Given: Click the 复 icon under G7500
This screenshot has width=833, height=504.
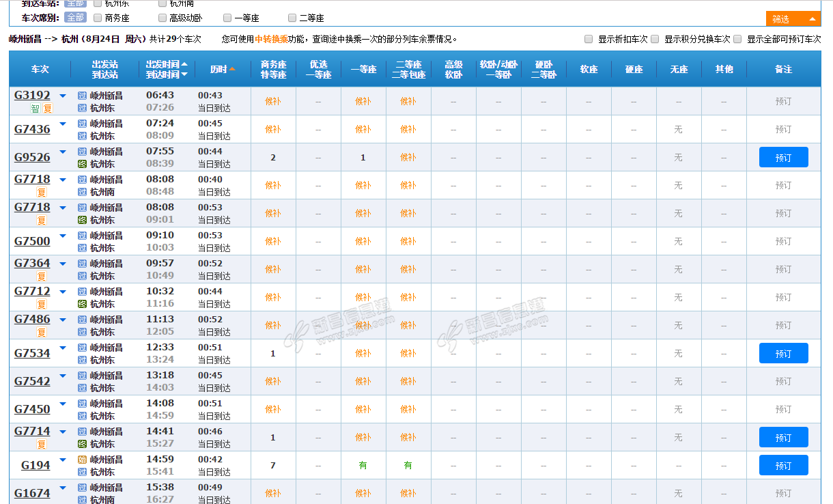Looking at the screenshot, I should 42,249.
